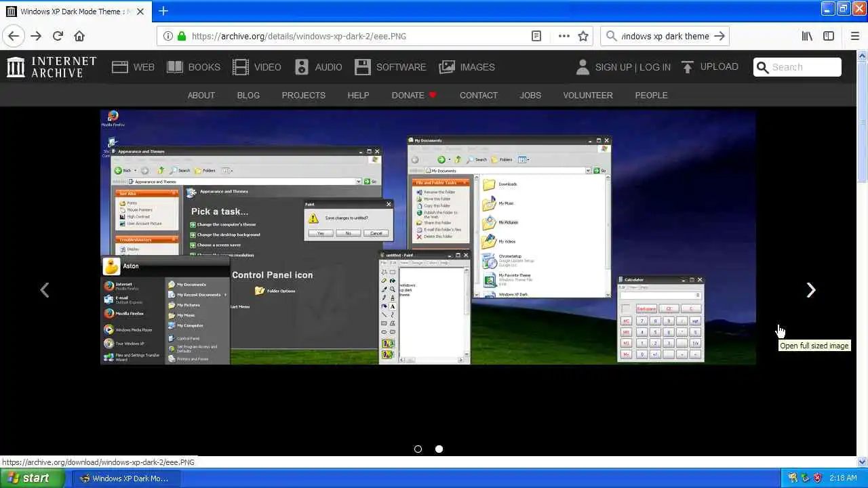Open the VOLUNTEER page
The height and width of the screenshot is (488, 868).
coord(588,95)
